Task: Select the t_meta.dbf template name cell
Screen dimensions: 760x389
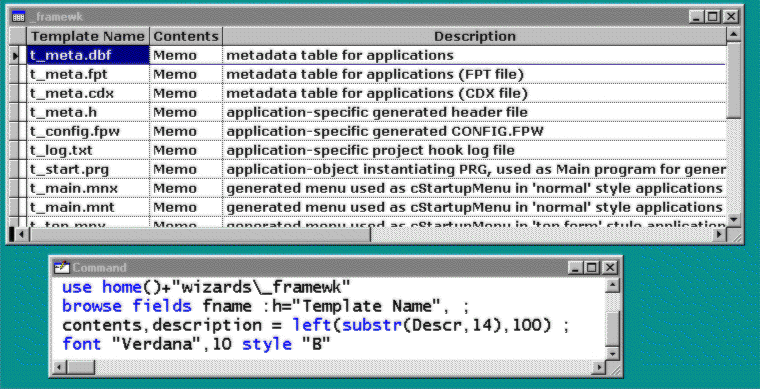Action: point(88,55)
